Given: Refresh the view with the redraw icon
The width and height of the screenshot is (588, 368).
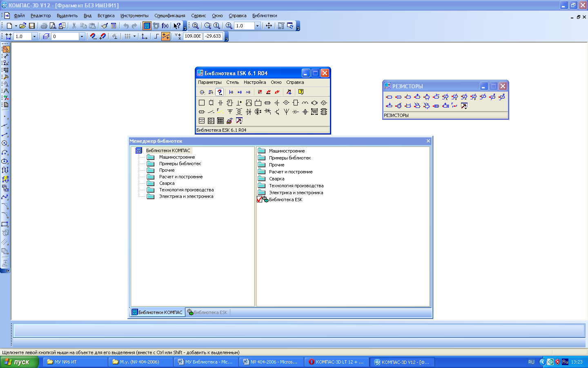Looking at the screenshot, I should point(290,26).
